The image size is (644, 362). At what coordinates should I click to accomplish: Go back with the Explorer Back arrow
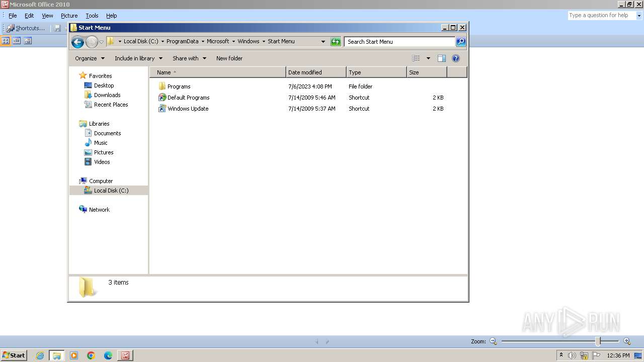pyautogui.click(x=77, y=42)
